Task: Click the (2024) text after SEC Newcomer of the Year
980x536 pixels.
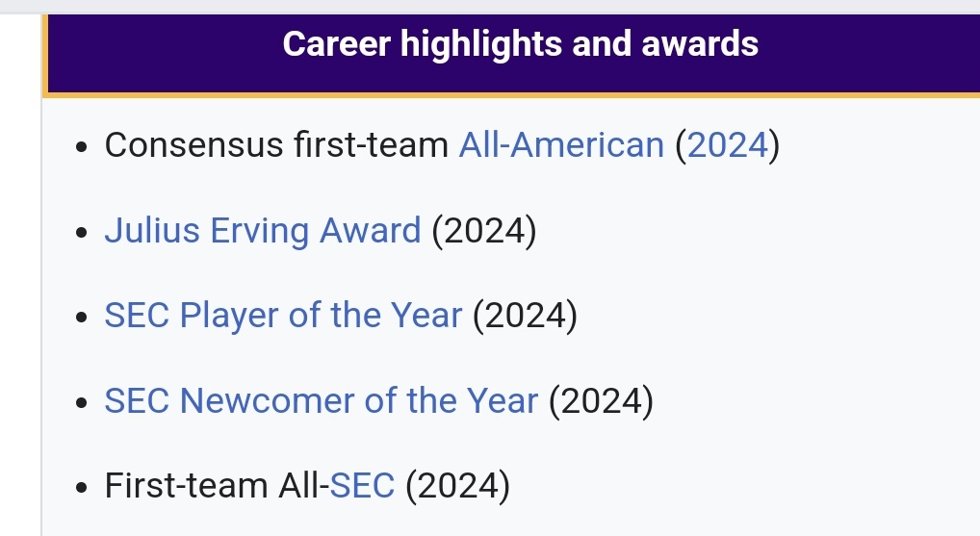Action: [602, 400]
